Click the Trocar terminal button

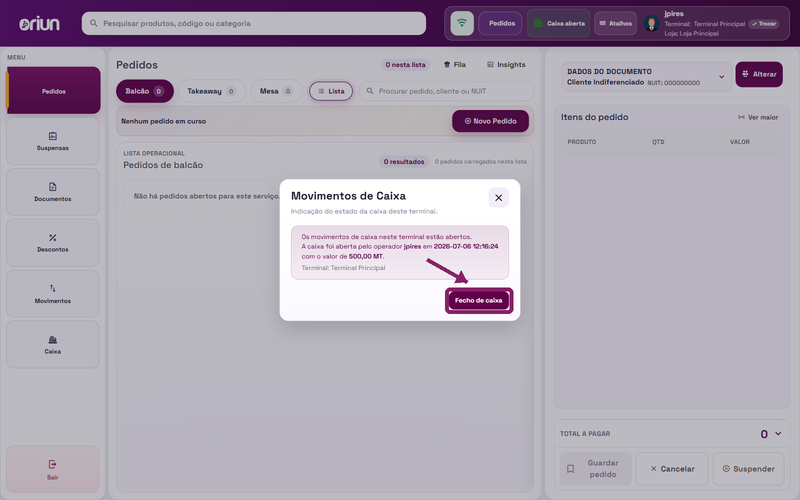[764, 23]
